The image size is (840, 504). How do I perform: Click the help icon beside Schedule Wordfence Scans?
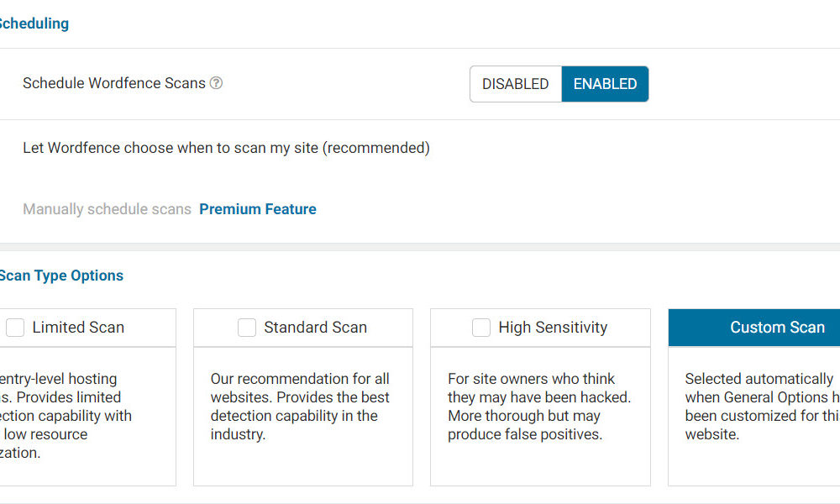216,83
